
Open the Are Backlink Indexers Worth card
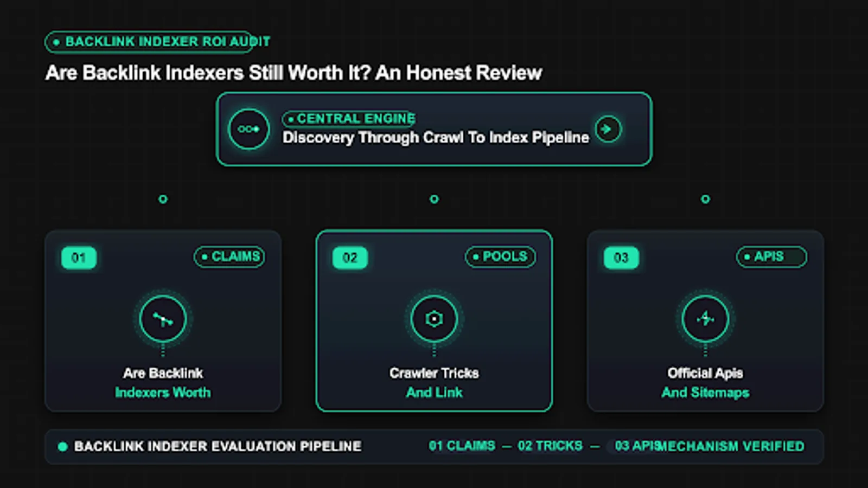163,321
